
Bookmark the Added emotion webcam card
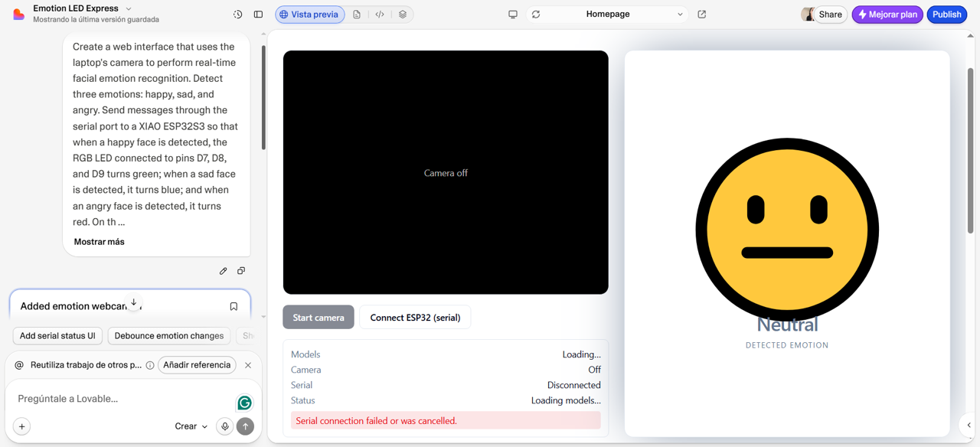(x=234, y=306)
